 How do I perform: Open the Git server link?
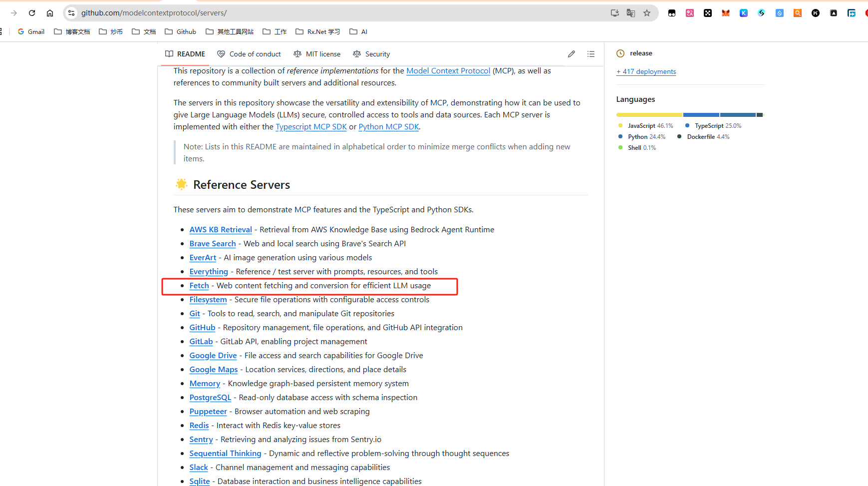(195, 314)
